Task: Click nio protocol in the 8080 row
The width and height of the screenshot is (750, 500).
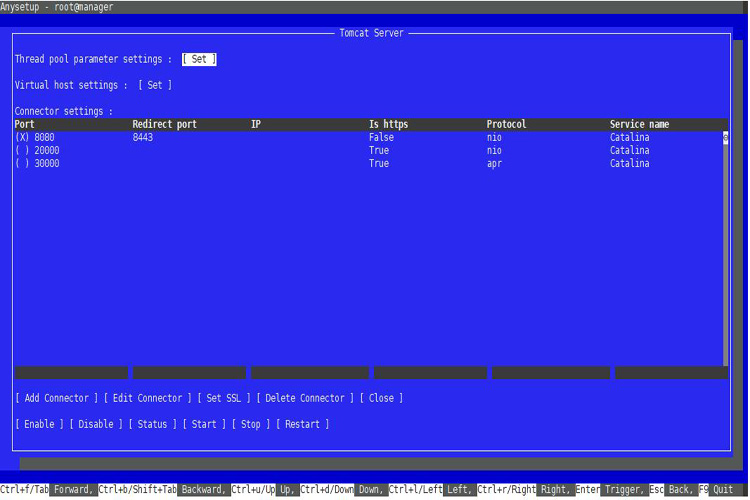Action: tap(494, 137)
